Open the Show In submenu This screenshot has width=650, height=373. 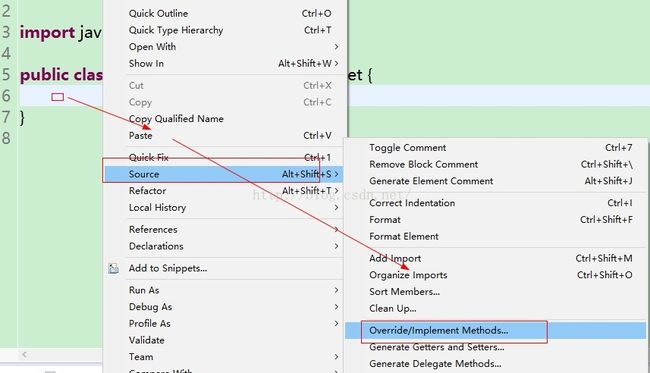coord(224,63)
